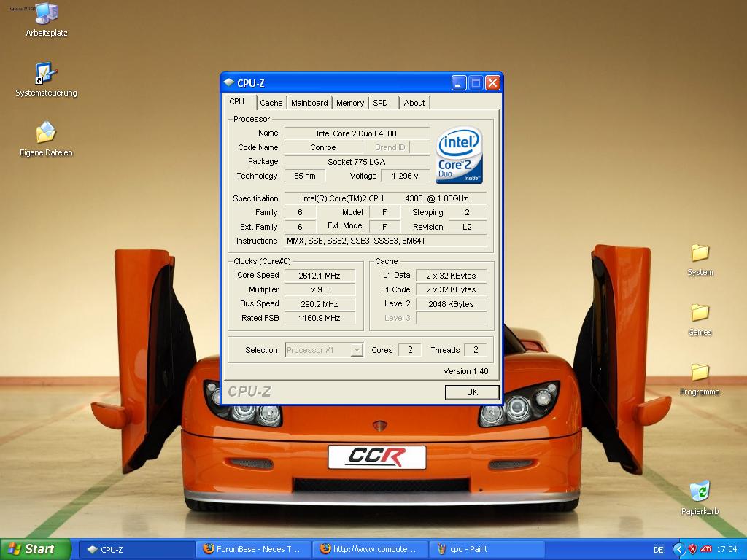
Task: Switch to cpu - Paint taskbar window
Action: pyautogui.click(x=487, y=550)
